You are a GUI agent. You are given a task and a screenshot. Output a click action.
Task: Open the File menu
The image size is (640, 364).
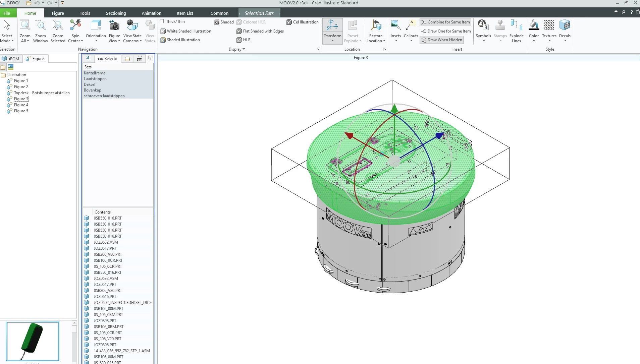[7, 13]
